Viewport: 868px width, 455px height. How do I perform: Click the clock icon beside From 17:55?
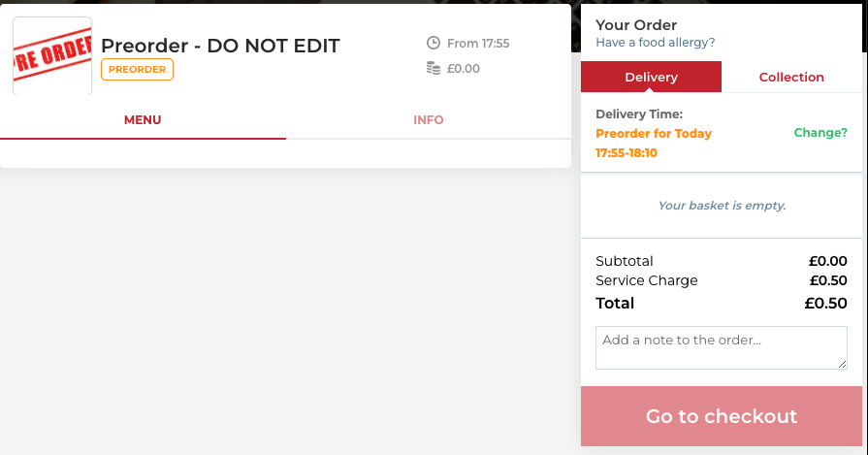click(x=434, y=43)
